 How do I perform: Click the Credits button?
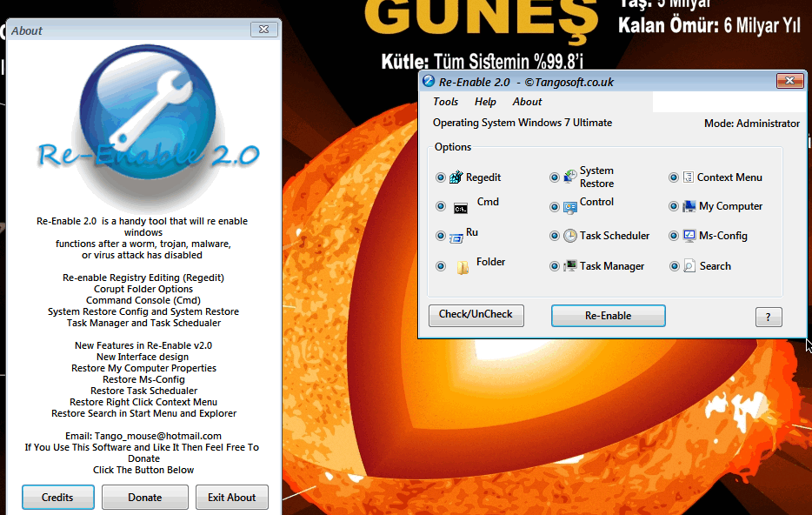[57, 498]
